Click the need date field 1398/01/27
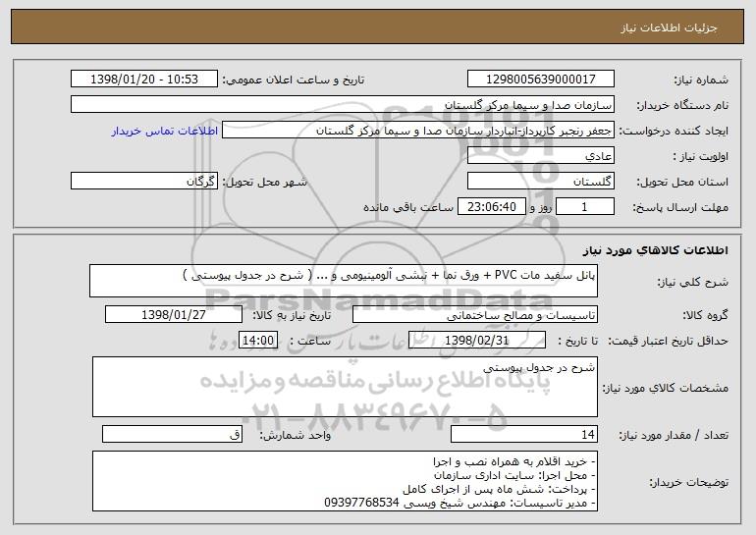 [174, 315]
